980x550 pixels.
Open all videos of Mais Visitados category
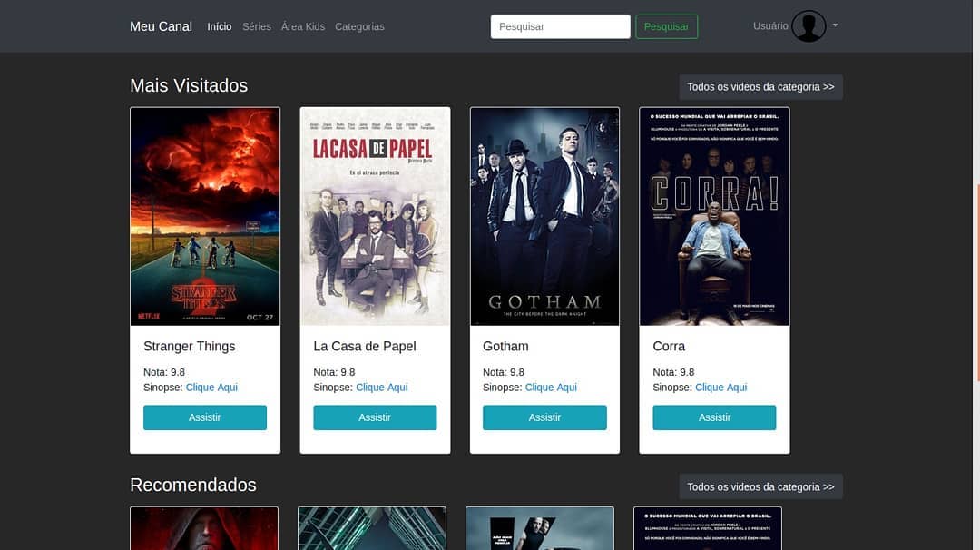pyautogui.click(x=760, y=87)
